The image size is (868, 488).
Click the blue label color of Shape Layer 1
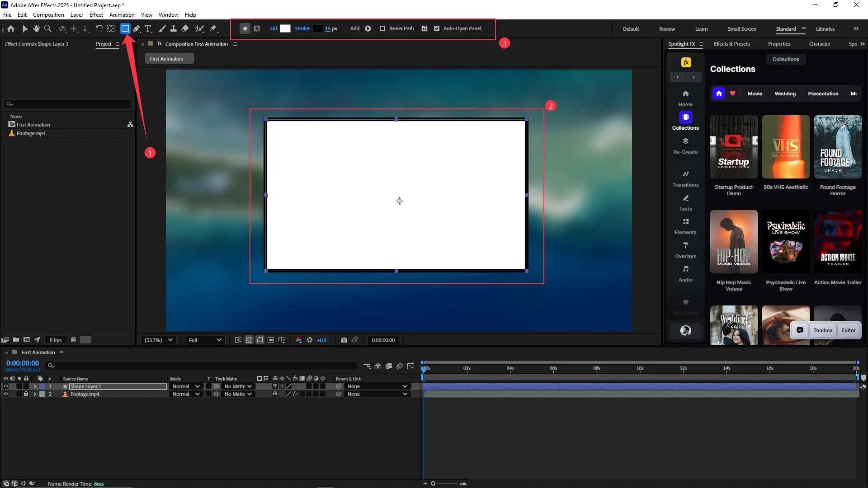[x=42, y=386]
